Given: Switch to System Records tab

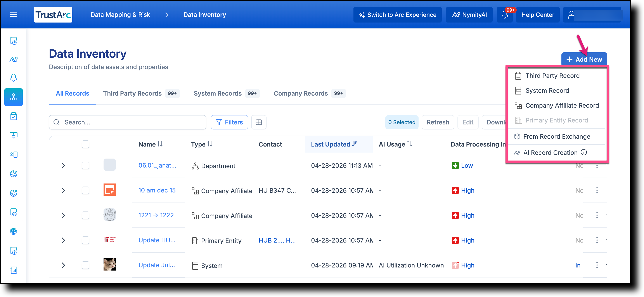Looking at the screenshot, I should 227,93.
